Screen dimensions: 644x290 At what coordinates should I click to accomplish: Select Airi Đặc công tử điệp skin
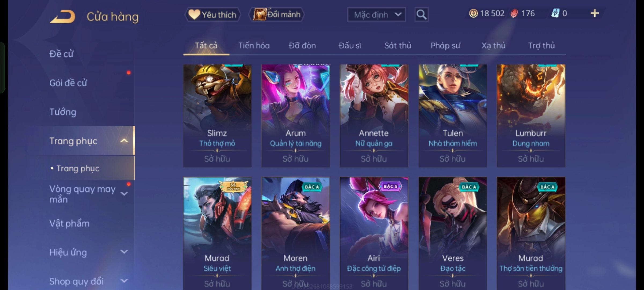pos(374,233)
